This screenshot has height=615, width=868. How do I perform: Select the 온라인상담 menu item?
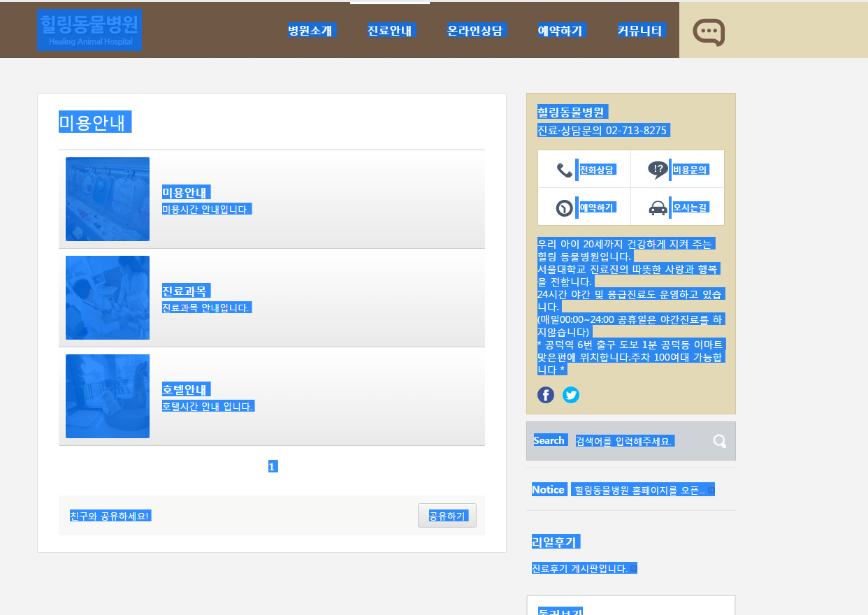click(477, 31)
